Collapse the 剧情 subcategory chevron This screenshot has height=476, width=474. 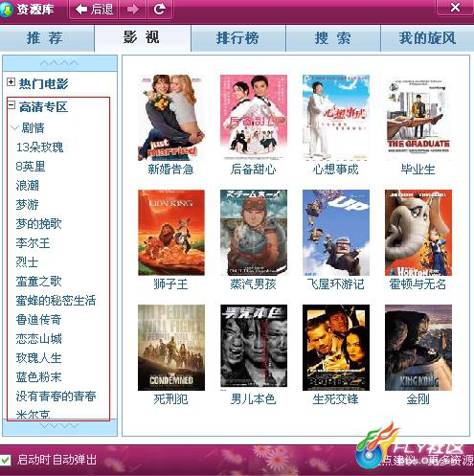[x=14, y=128]
